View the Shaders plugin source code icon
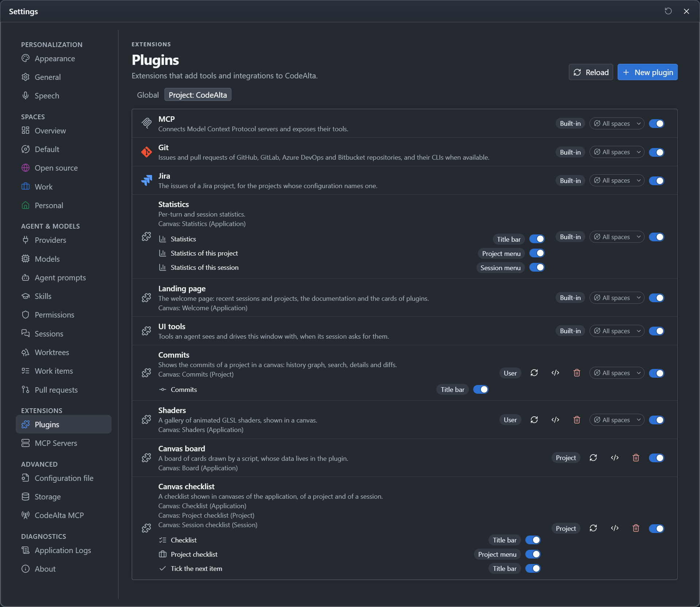Image resolution: width=700 pixels, height=607 pixels. 555,420
